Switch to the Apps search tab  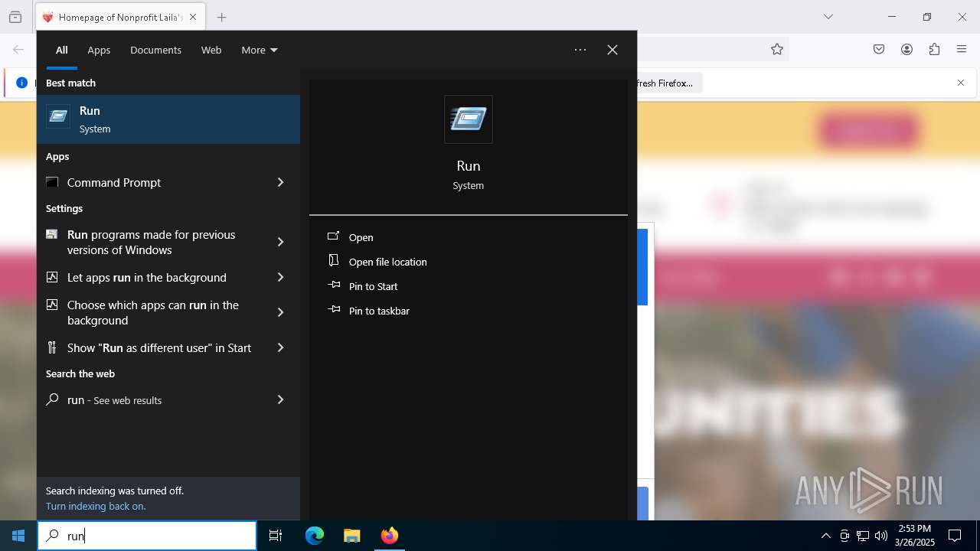[99, 50]
